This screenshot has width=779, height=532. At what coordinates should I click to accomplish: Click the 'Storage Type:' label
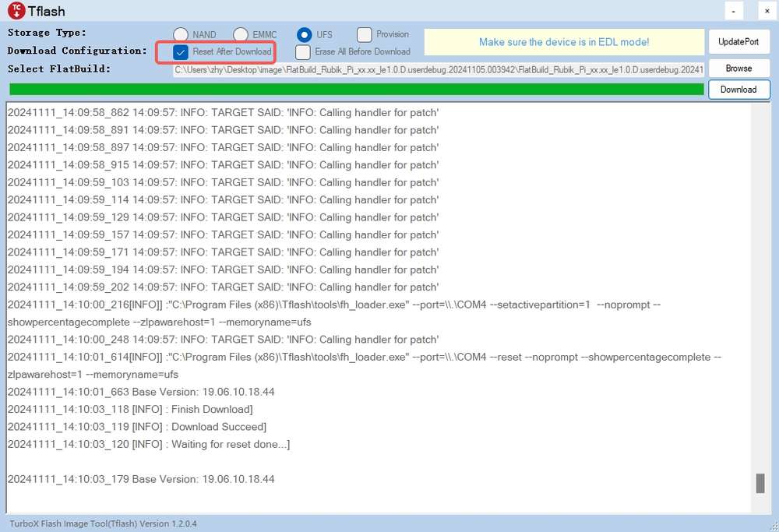point(47,33)
